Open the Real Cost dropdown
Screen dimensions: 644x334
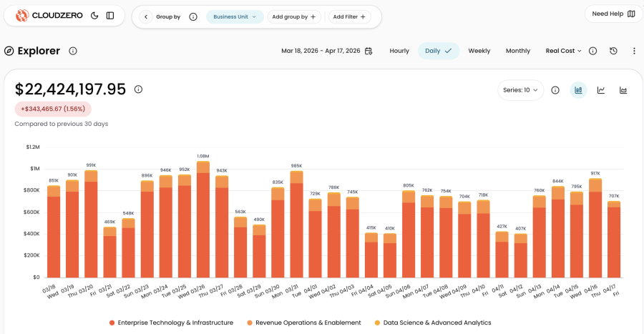[563, 51]
